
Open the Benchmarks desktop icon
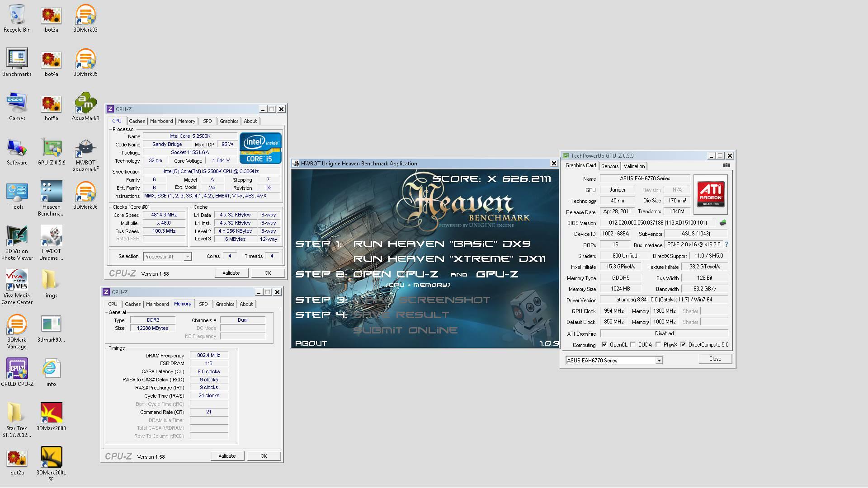click(x=17, y=63)
